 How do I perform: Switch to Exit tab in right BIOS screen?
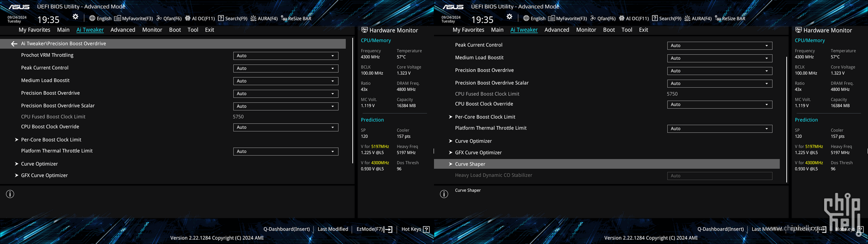point(644,30)
